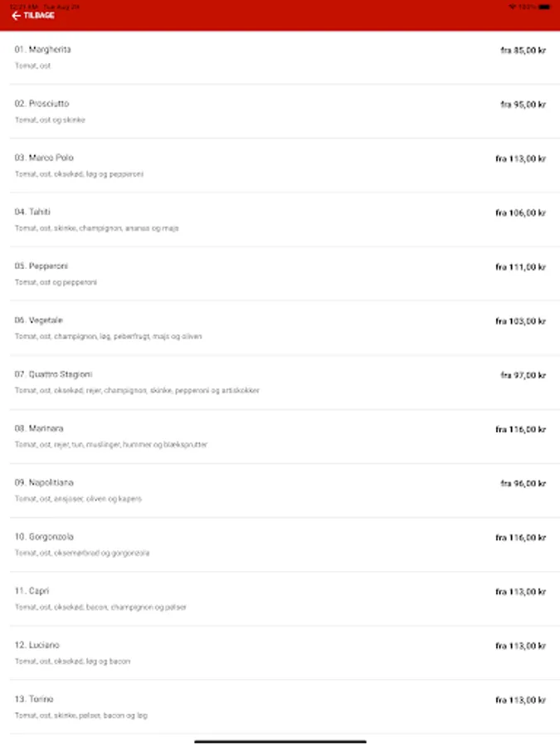560x747 pixels.
Task: Tap the home indicator bar
Action: click(x=280, y=741)
